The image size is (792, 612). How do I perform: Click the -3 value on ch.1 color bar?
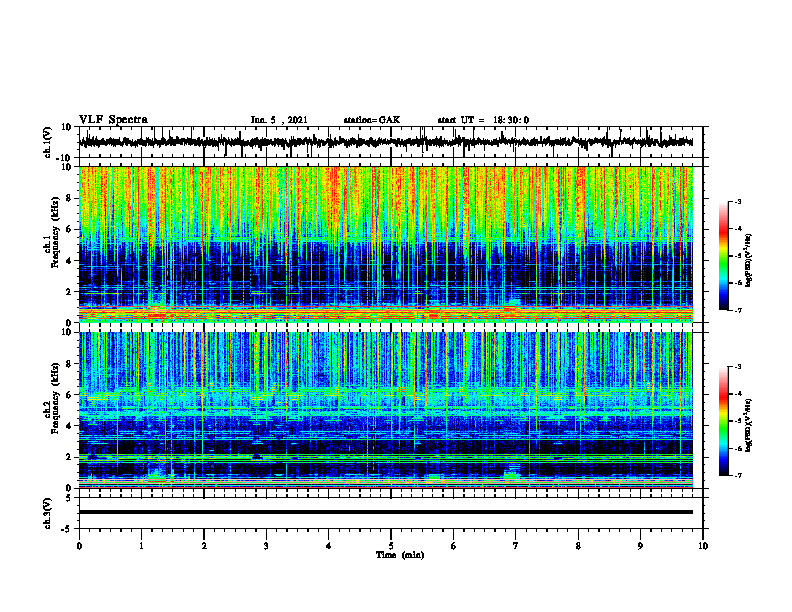[x=737, y=201]
